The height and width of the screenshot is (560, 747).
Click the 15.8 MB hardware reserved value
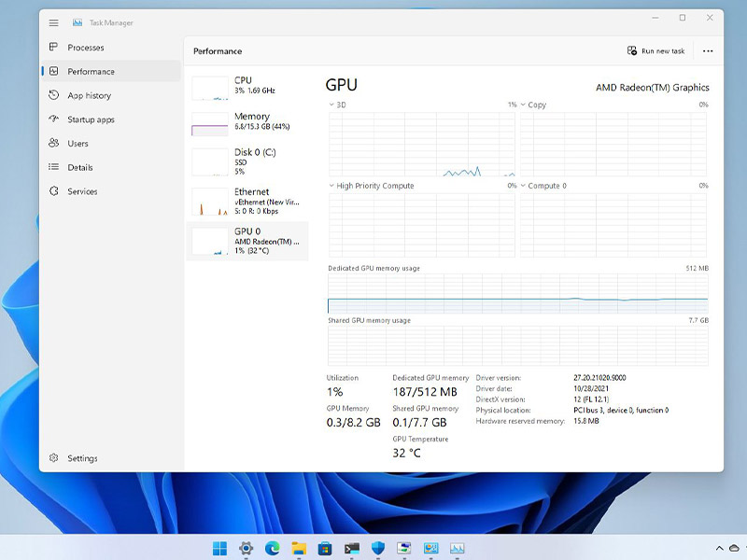point(586,421)
